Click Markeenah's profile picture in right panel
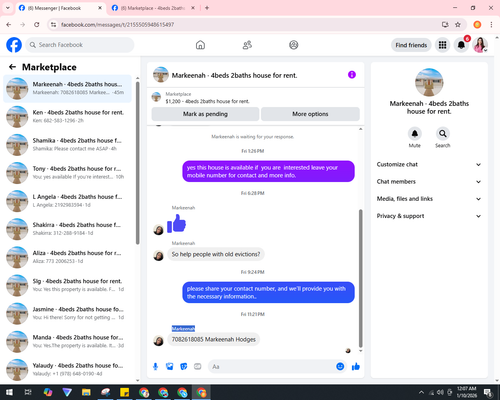500x400 pixels. 429,82
